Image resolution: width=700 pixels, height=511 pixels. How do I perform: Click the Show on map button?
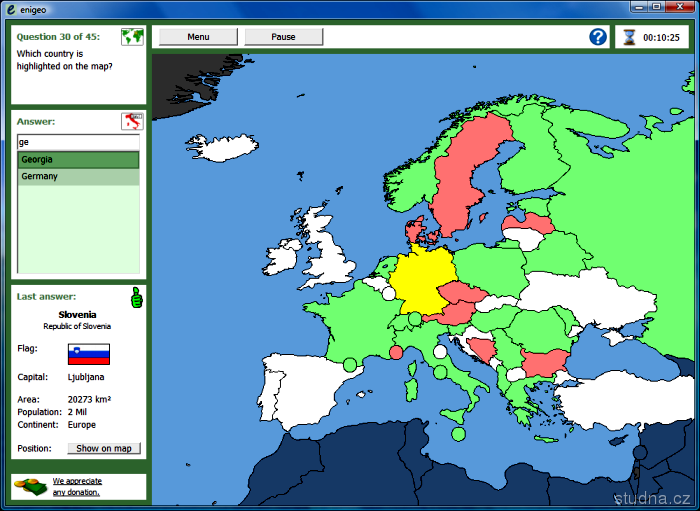coord(104,448)
